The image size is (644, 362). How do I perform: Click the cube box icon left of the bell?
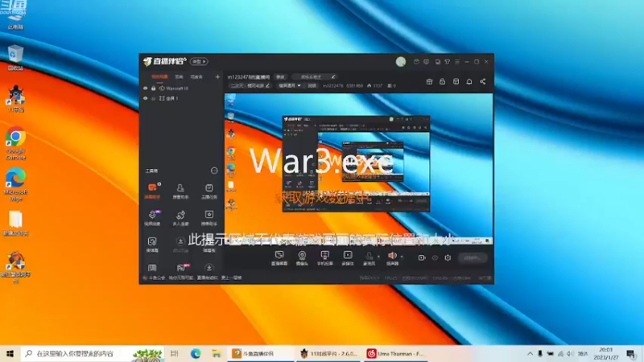point(456,81)
